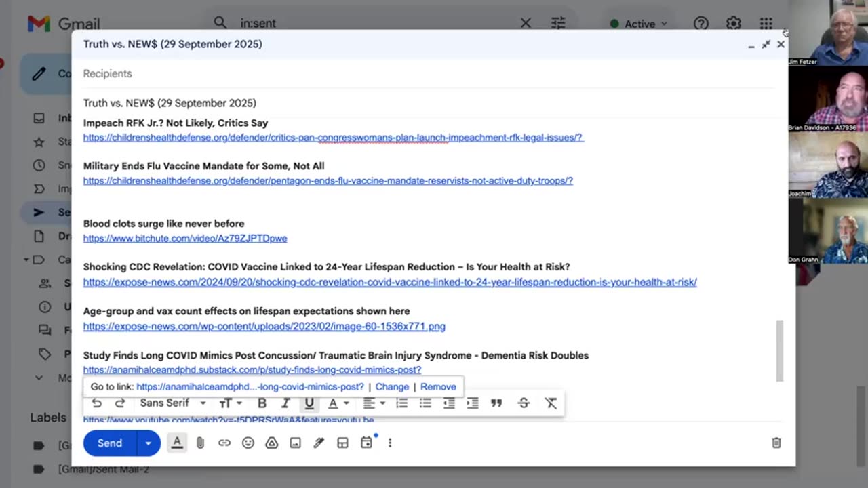Insert a photo into the email
The height and width of the screenshot is (488, 868).
point(295,443)
